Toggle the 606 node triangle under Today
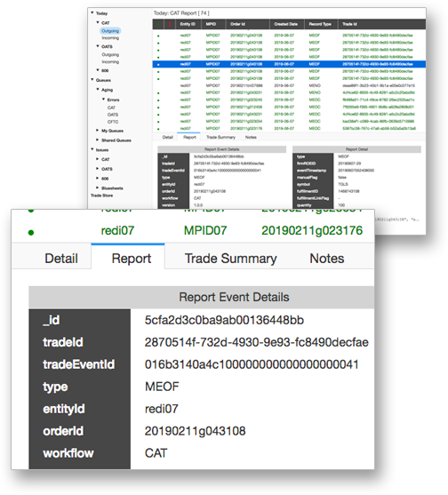This screenshot has height=495, width=448. pyautogui.click(x=98, y=70)
